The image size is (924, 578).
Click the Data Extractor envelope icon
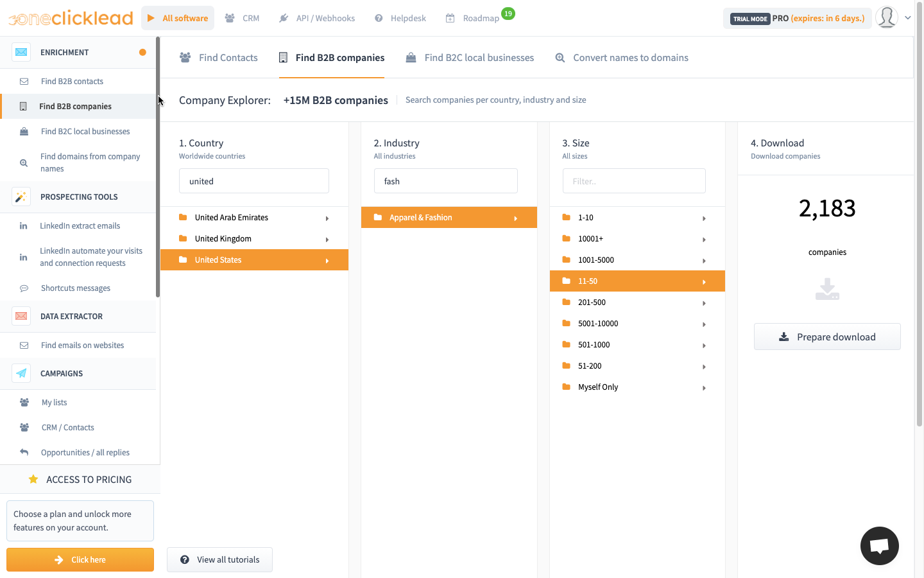[x=21, y=316]
